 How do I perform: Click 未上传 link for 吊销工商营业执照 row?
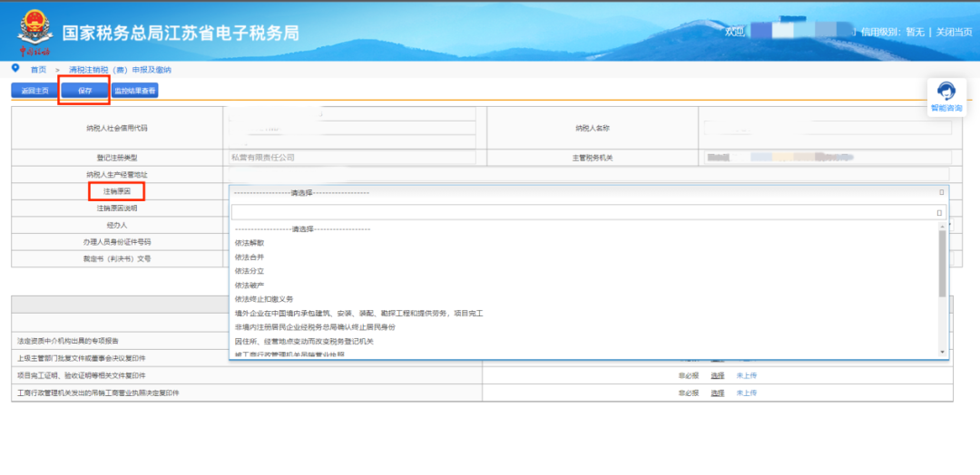point(746,393)
